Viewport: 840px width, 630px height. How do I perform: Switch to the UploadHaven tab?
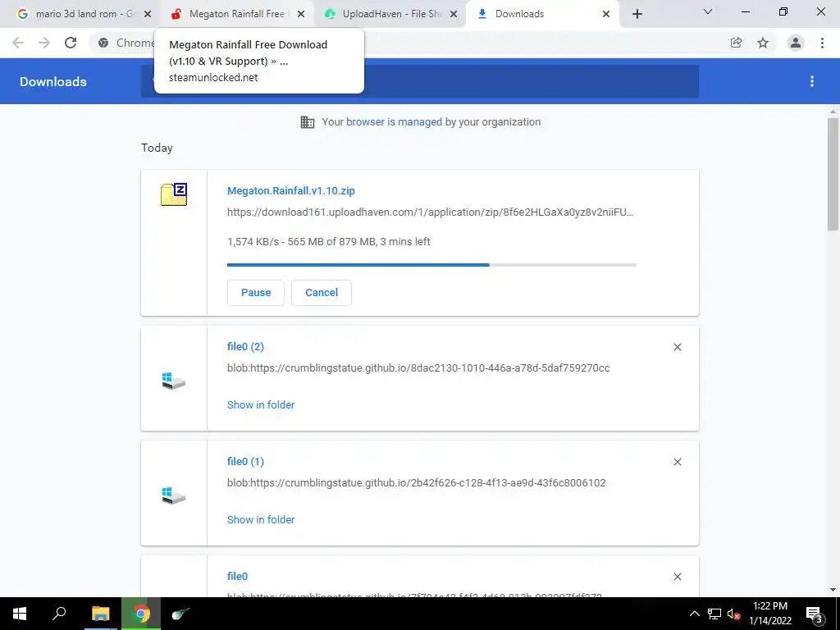(387, 14)
